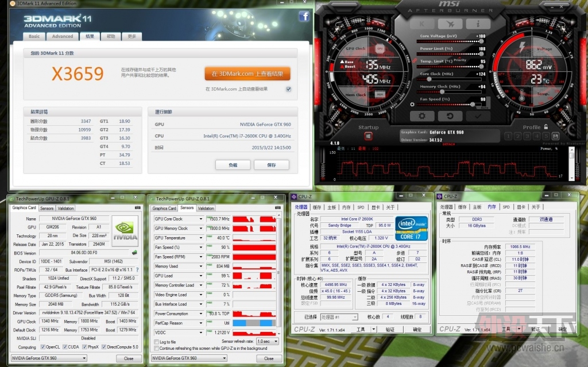
Task: Open the 工具 dropdown arrow in left CPU-Z window
Action: click(x=373, y=329)
